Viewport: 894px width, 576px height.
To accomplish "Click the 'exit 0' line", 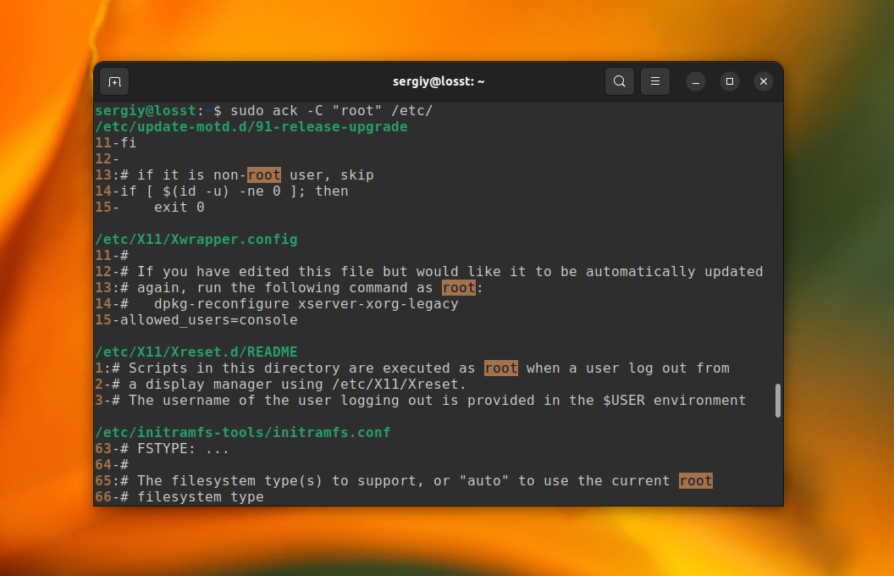I will pyautogui.click(x=179, y=207).
